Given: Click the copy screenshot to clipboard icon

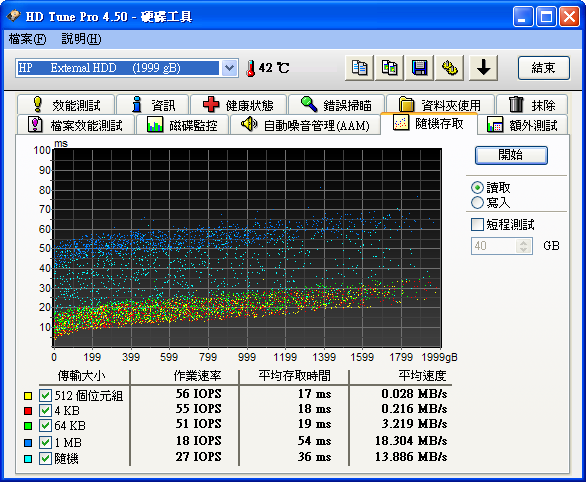Looking at the screenshot, I should click(389, 68).
